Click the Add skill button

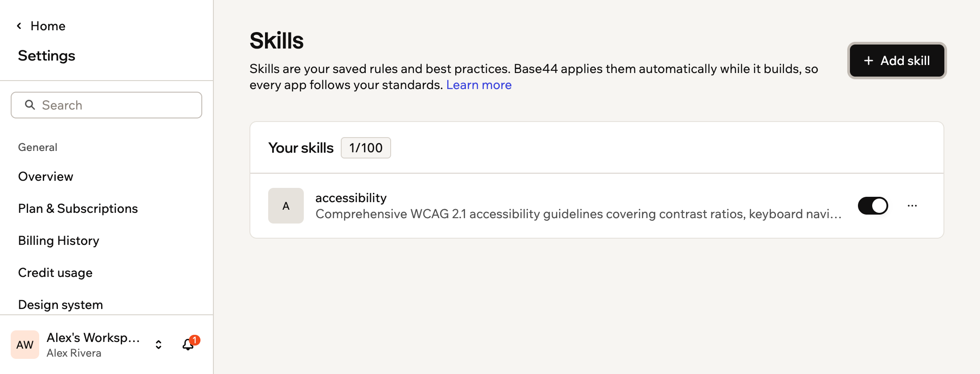pyautogui.click(x=897, y=61)
